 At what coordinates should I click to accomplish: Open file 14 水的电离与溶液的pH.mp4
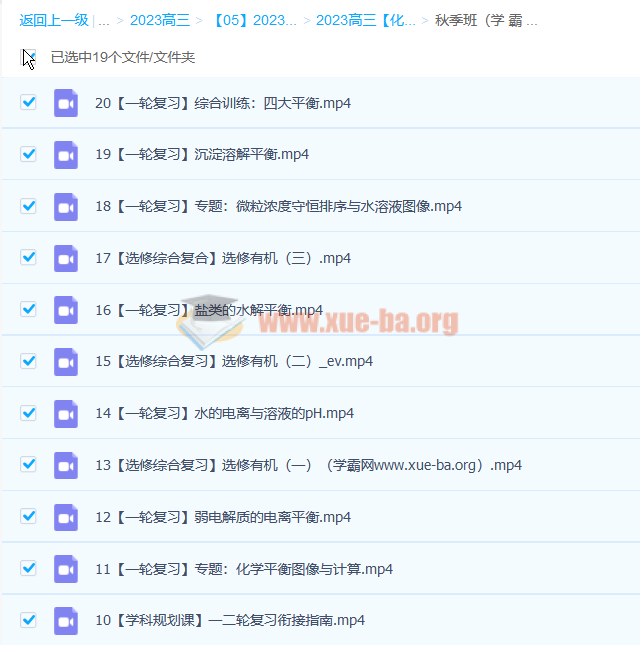224,414
